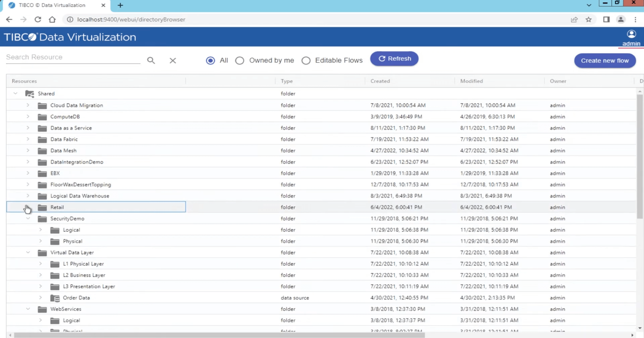Sort by the Created column header
Viewport: 644px width, 338px height.
(380, 81)
